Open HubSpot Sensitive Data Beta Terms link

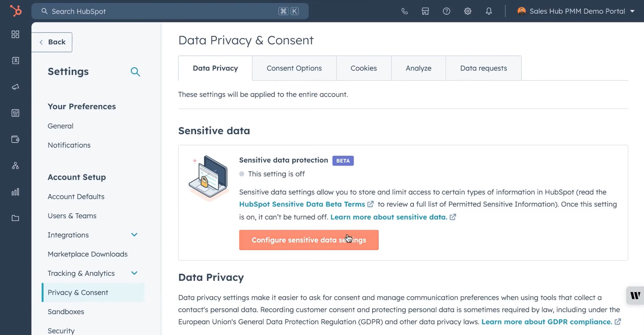302,204
